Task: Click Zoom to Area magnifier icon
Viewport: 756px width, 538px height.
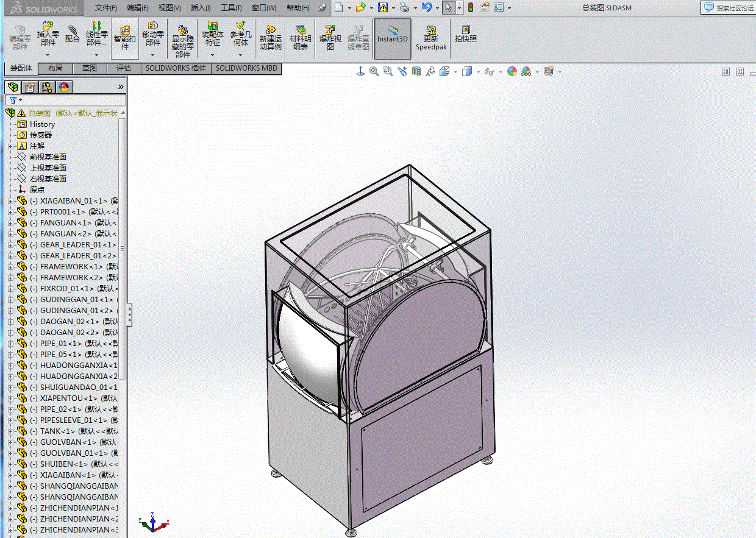Action: coord(388,71)
